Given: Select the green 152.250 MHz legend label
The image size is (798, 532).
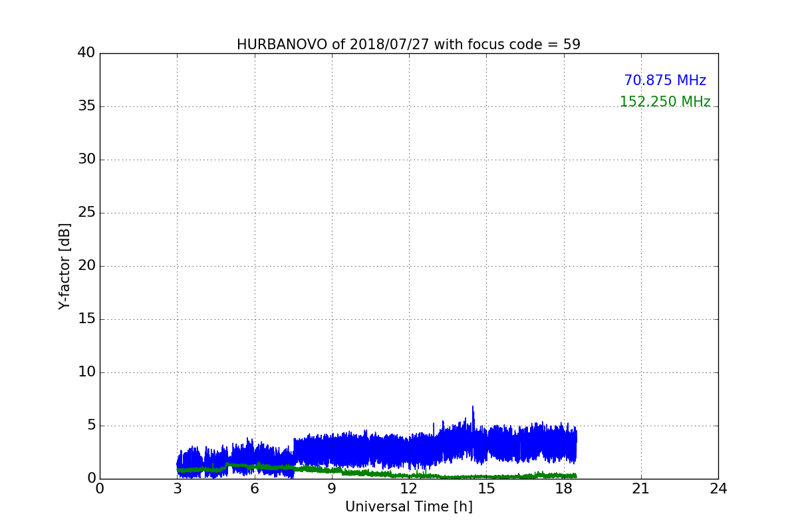Looking at the screenshot, I should pos(665,102).
